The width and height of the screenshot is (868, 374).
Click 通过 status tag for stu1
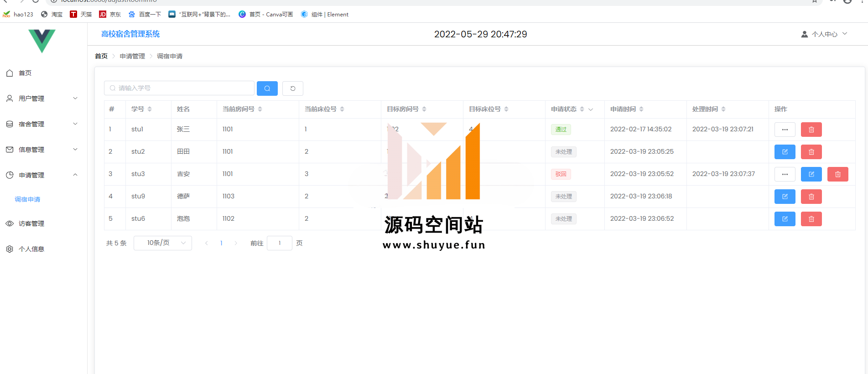561,130
